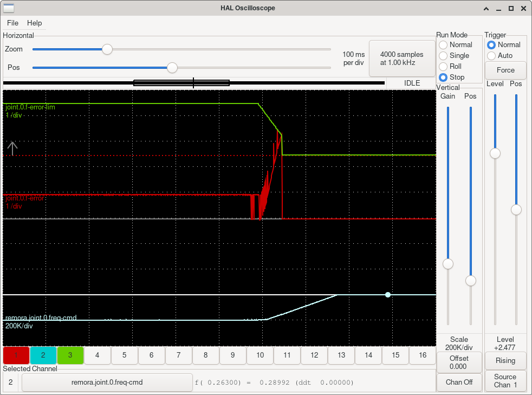
Task: Select Normal run mode
Action: (456, 45)
